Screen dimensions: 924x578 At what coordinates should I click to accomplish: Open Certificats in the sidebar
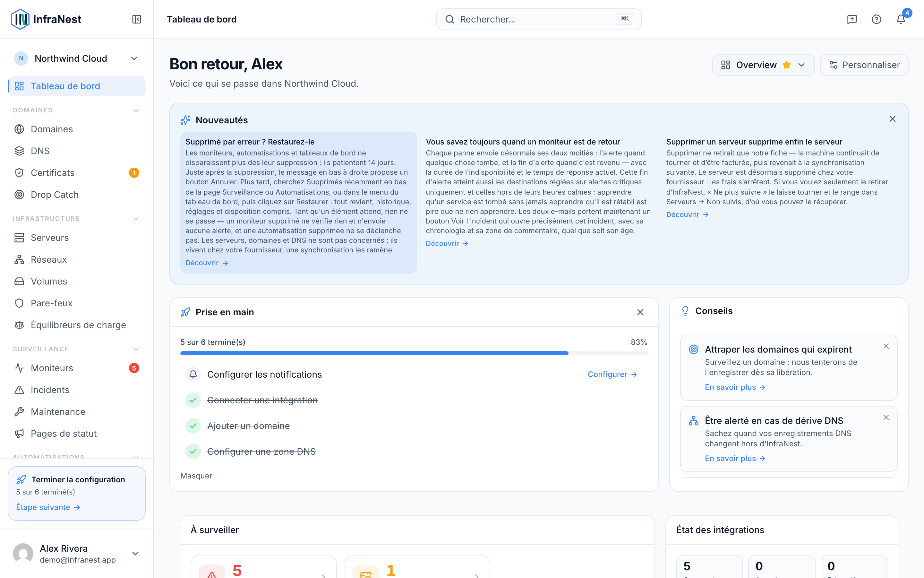[x=76, y=173]
